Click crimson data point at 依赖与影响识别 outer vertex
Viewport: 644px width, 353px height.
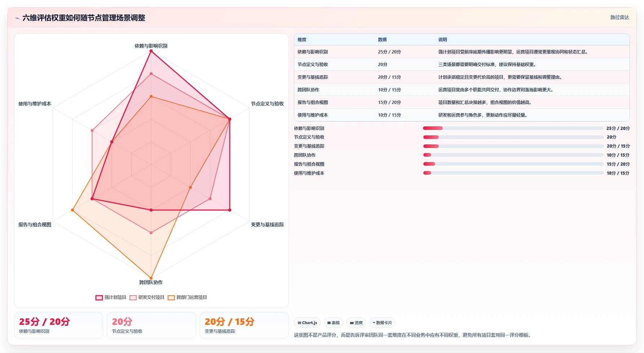click(x=151, y=51)
